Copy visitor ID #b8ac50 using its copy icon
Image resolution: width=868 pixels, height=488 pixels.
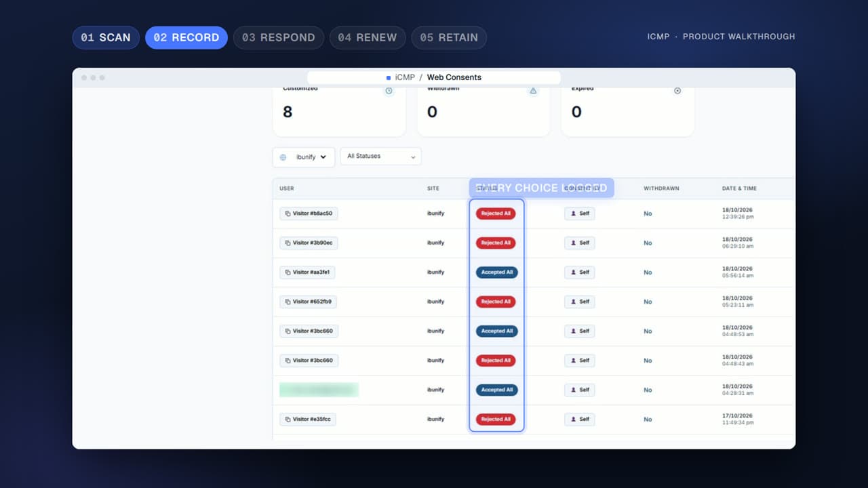click(x=288, y=213)
